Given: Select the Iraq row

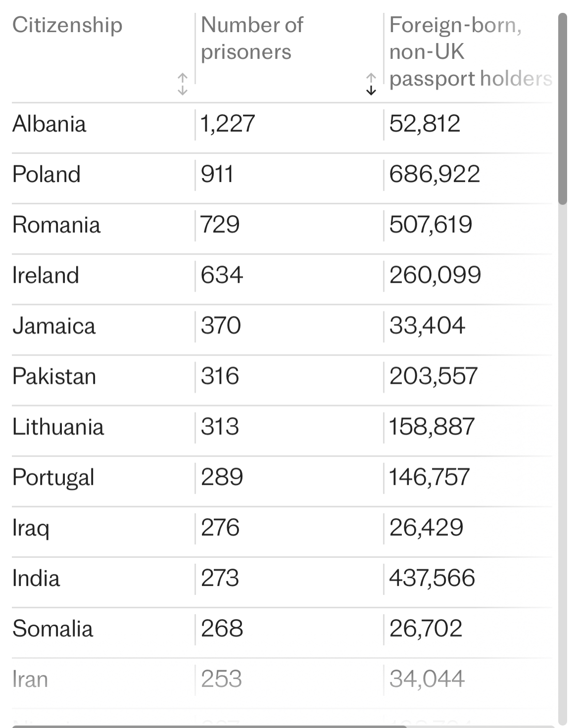Looking at the screenshot, I should click(x=282, y=528).
